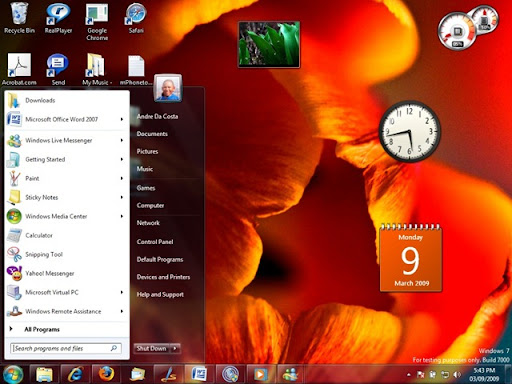Open Pictures link in Start menu
512x384 pixels.
pyautogui.click(x=147, y=151)
